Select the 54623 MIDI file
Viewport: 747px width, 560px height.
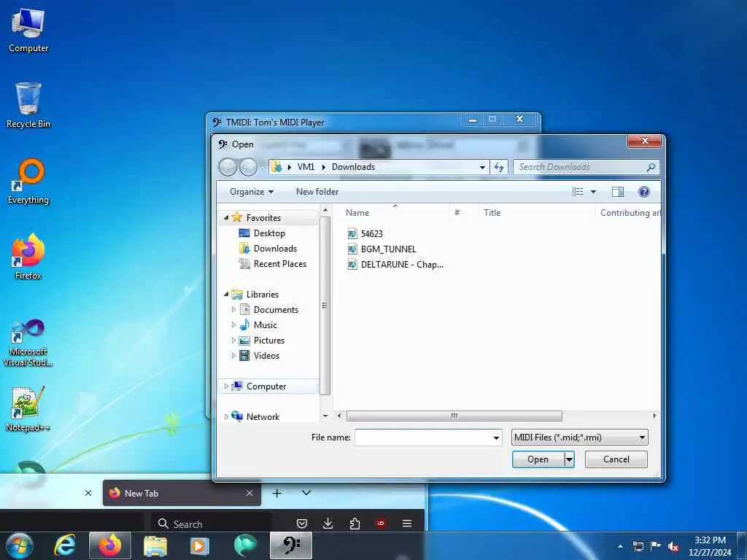pos(365,234)
